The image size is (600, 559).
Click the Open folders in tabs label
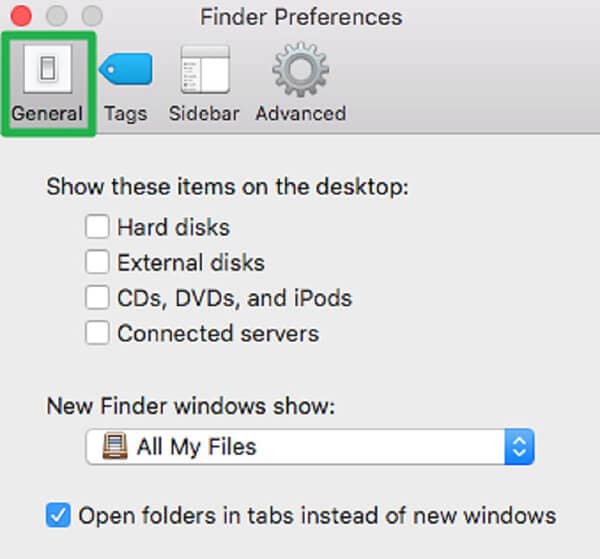coord(317,516)
